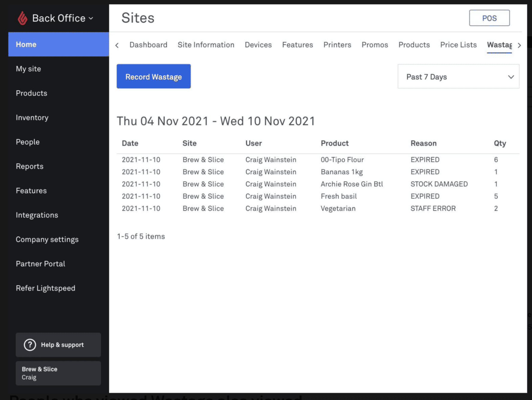Select the Price Lists tab
Screen dimensions: 532x400
[458, 45]
